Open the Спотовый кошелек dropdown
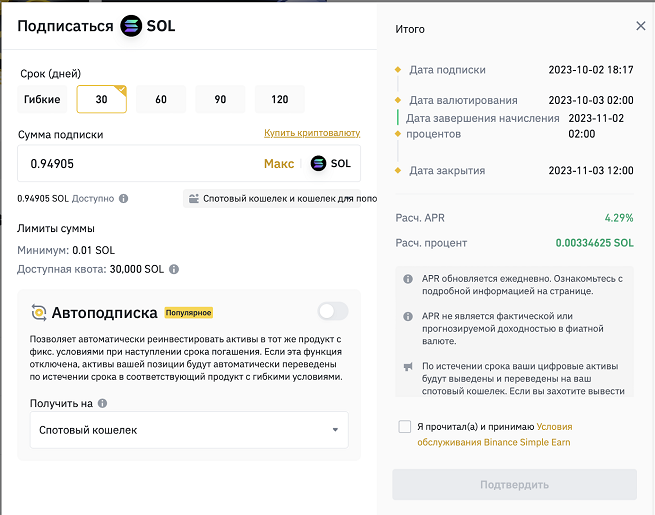The height and width of the screenshot is (515, 655). tap(189, 430)
